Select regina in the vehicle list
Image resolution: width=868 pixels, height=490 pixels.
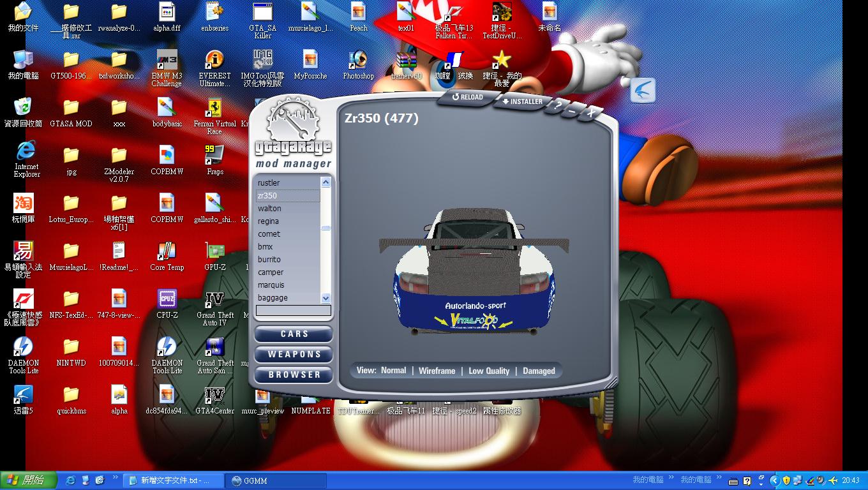(288, 221)
